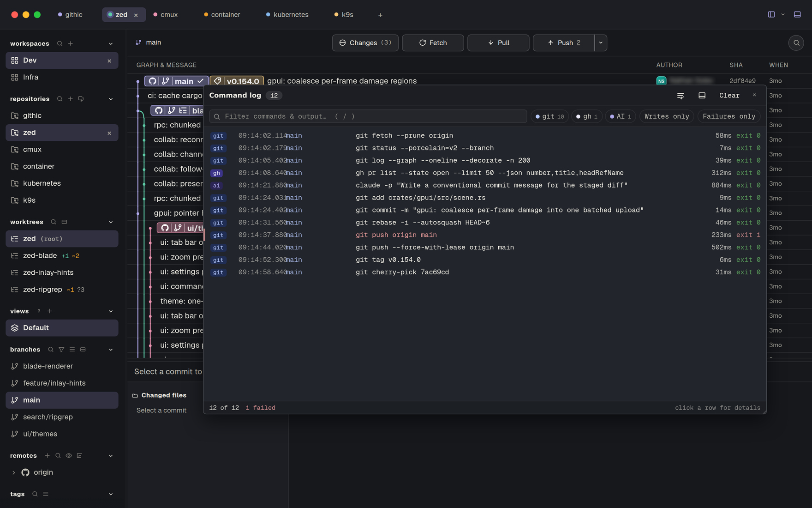Filter branches with funnel icon
812x508 pixels.
coord(61,350)
